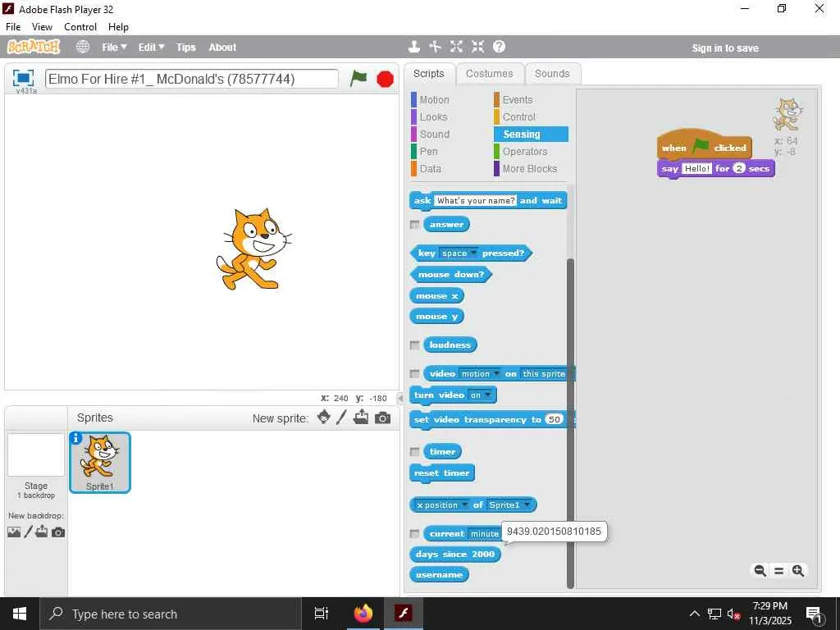Choose backdrop from library

tap(14, 532)
